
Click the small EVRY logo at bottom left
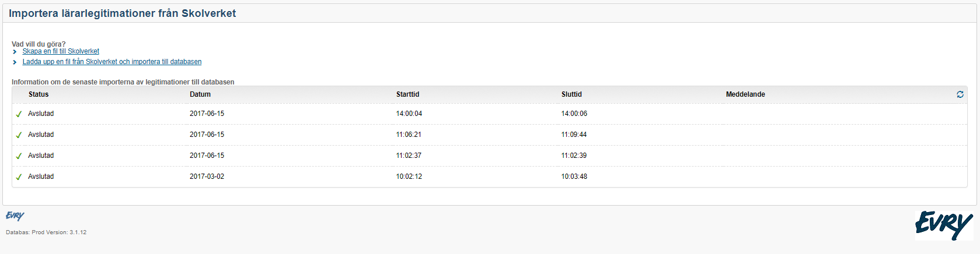[x=15, y=216]
